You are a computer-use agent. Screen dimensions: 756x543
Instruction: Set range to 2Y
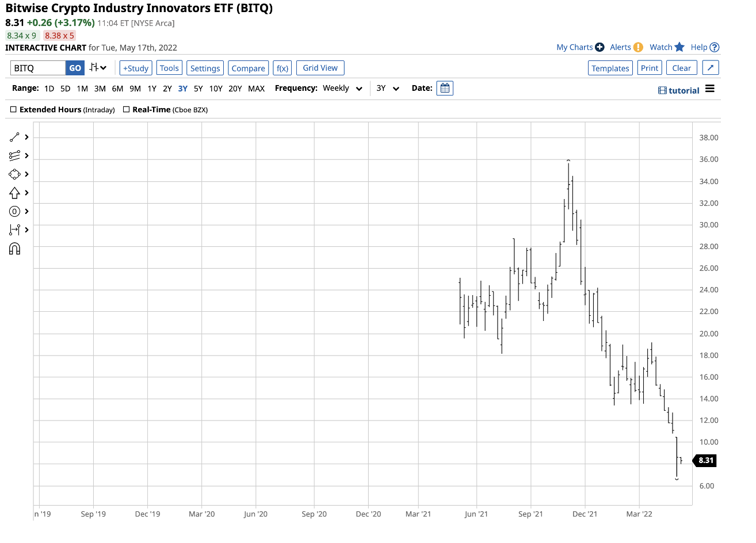(x=167, y=89)
